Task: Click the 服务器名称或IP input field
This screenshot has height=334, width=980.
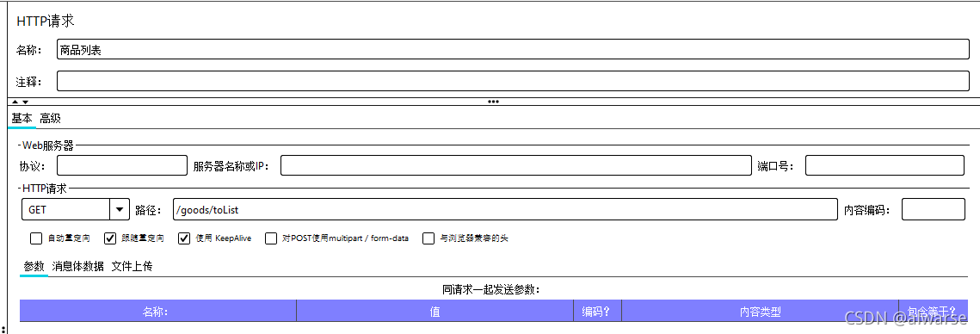Action: pos(515,165)
